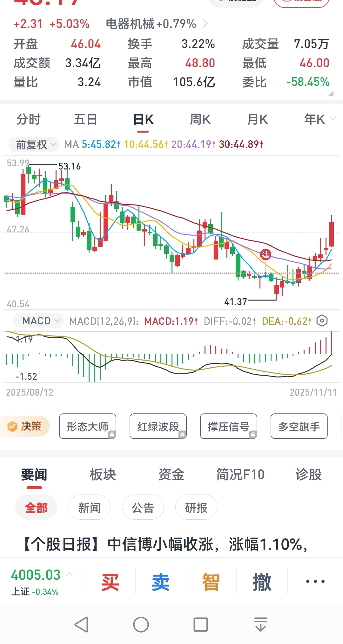343x644 pixels.
Task: Expand the 年K period dropdown
Action: (x=319, y=120)
